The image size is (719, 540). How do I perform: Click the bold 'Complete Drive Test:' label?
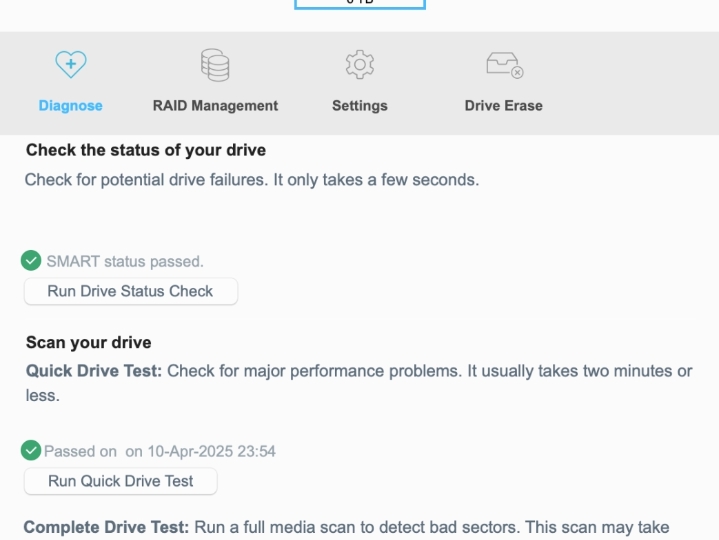[106, 527]
